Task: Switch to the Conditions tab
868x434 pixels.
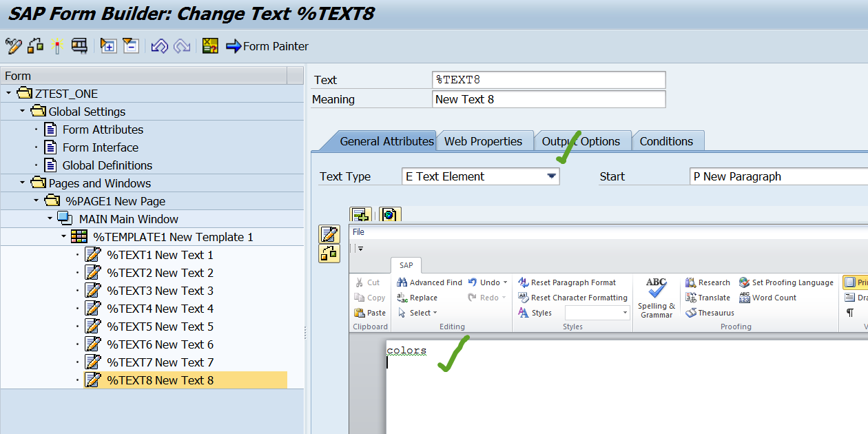Action: [x=666, y=141]
